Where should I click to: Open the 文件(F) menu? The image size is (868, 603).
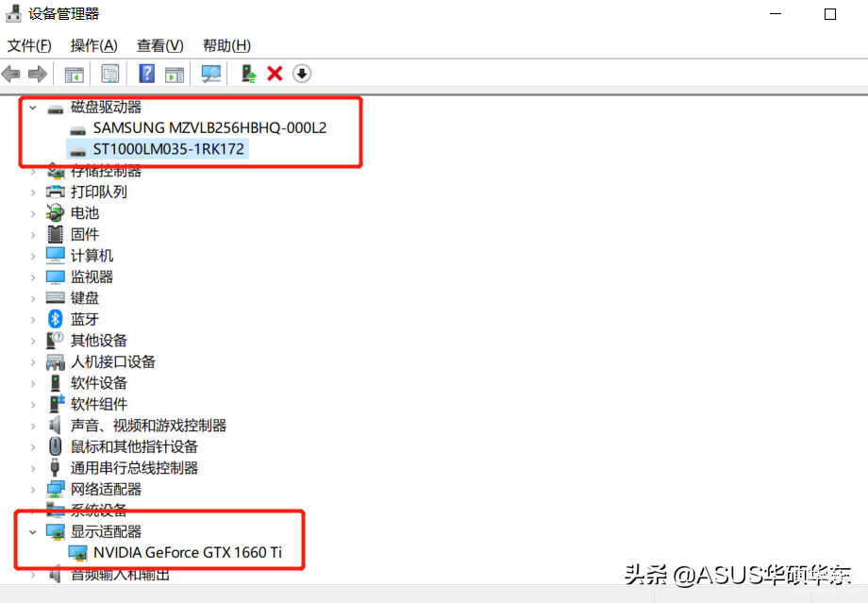point(29,45)
